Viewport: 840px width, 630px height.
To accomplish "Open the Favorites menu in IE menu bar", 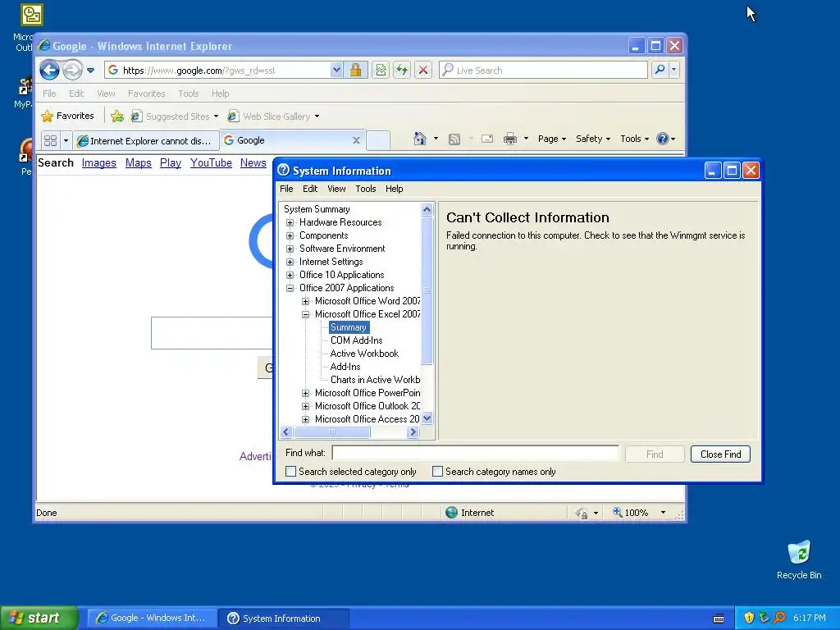I will pyautogui.click(x=146, y=94).
